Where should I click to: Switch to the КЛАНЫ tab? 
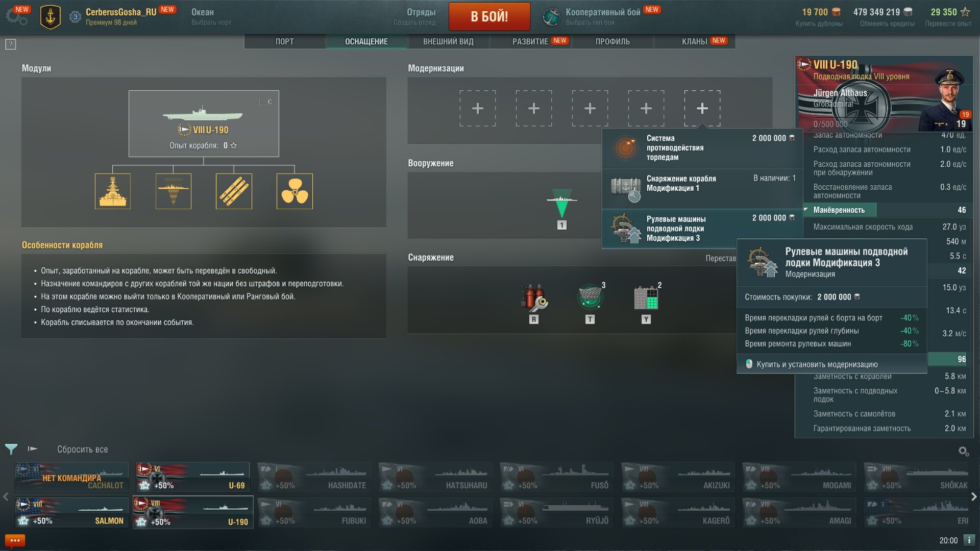(x=695, y=41)
